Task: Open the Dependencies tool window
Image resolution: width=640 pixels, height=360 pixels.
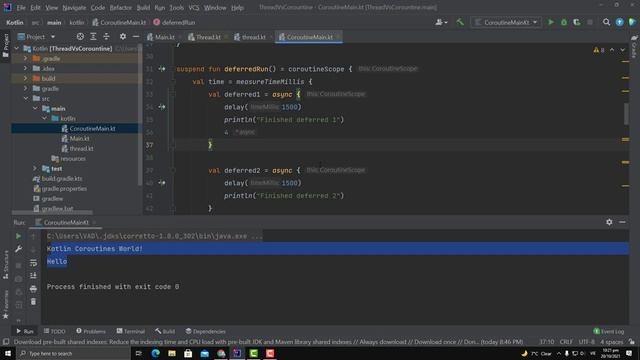Action: tap(205, 331)
